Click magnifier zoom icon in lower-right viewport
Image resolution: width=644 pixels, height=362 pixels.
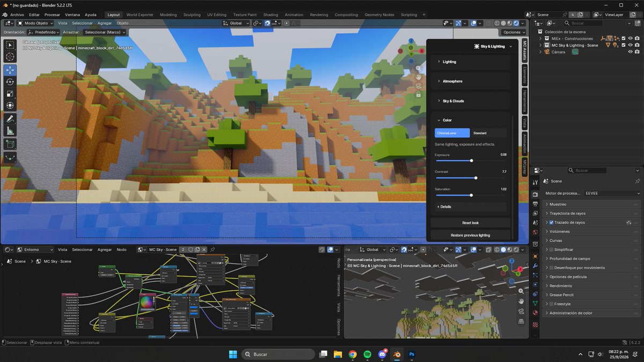coord(521,291)
